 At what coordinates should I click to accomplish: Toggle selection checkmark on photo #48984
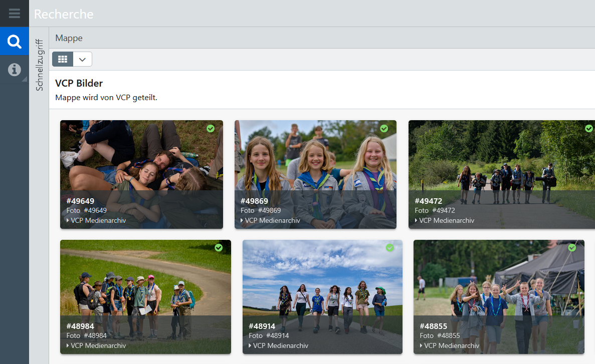coord(219,248)
